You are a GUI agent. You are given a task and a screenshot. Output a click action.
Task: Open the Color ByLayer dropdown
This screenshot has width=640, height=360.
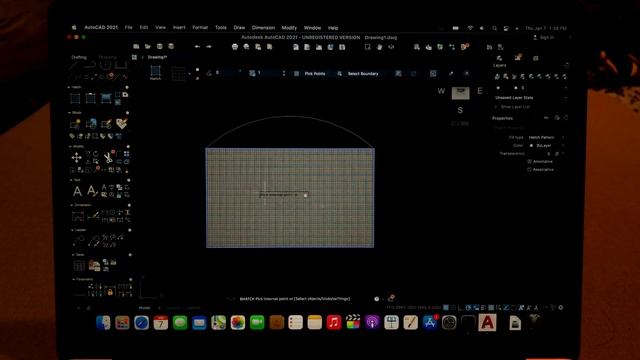tap(546, 145)
